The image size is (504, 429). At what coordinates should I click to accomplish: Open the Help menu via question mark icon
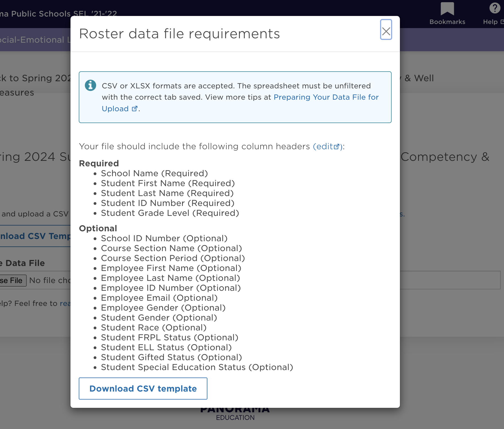[x=494, y=8]
